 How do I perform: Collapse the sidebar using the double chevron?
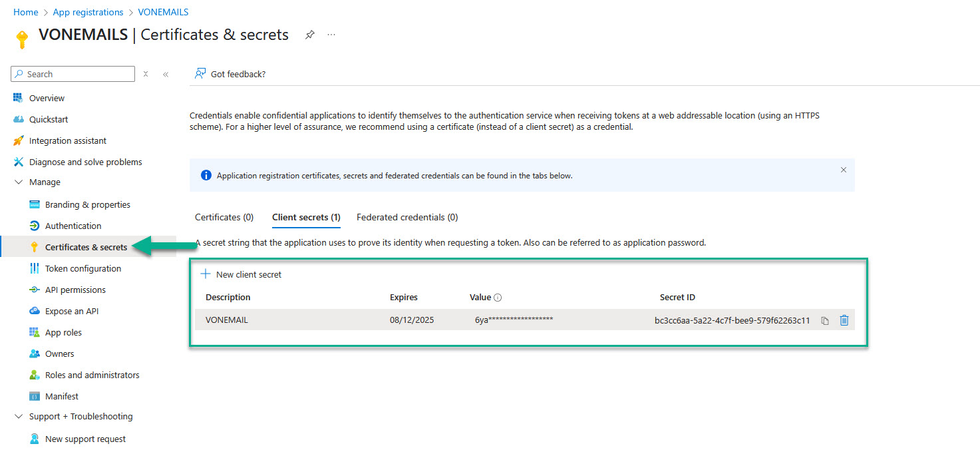pos(166,74)
